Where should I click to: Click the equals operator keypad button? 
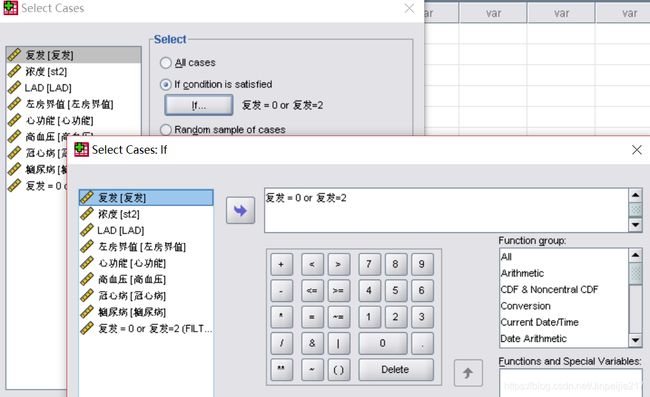coord(312,317)
